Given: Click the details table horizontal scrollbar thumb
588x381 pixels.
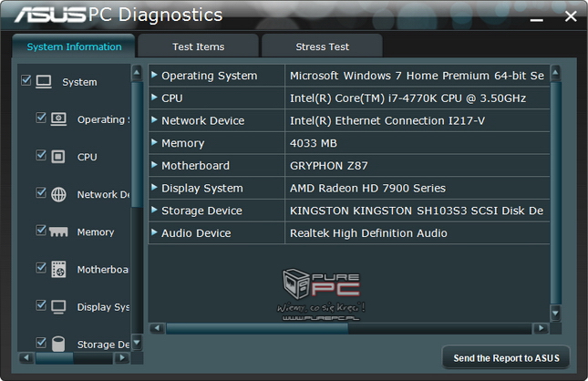Looking at the screenshot, I should pos(257,328).
